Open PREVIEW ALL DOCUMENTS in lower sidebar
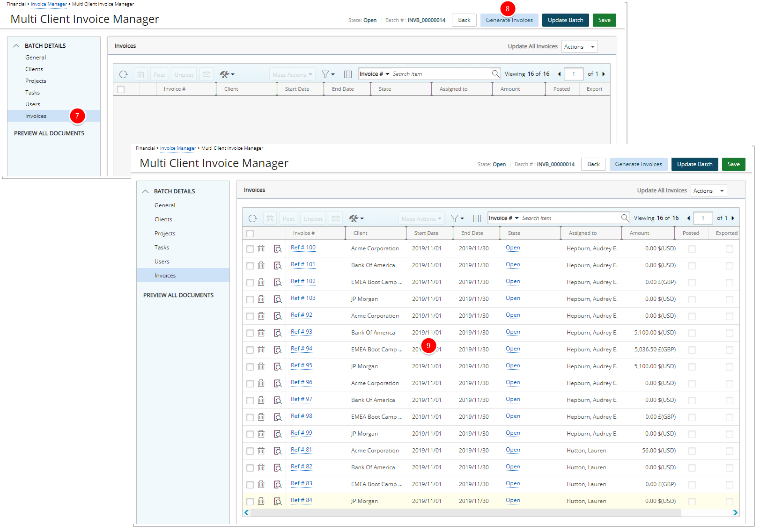760x532 pixels. pos(178,295)
